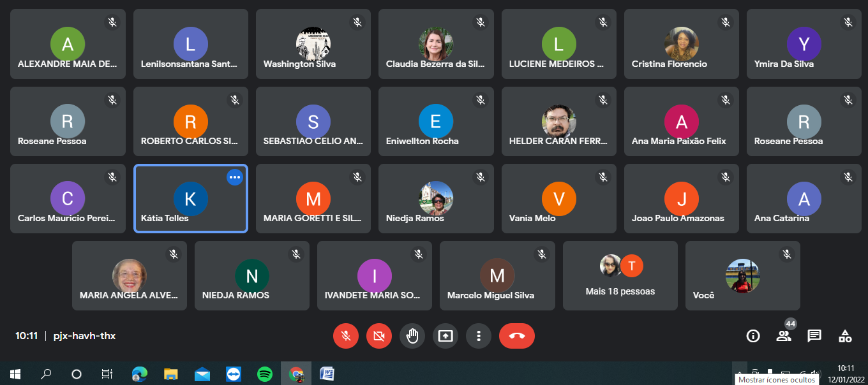Image resolution: width=868 pixels, height=385 pixels.
Task: Click the meeting code 'pjx-havh-thx'
Action: tap(84, 335)
